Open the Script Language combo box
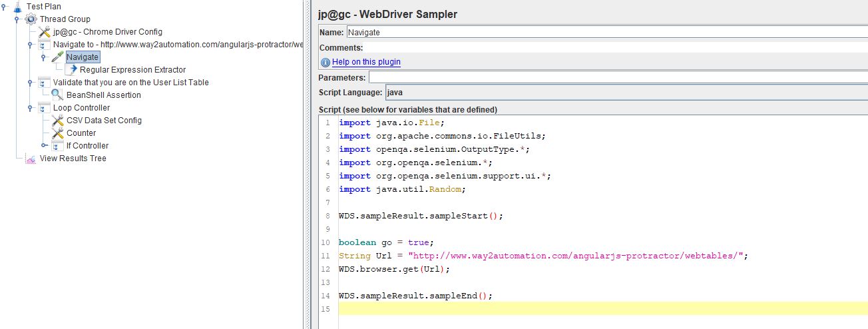This screenshot has width=868, height=329. pos(626,93)
